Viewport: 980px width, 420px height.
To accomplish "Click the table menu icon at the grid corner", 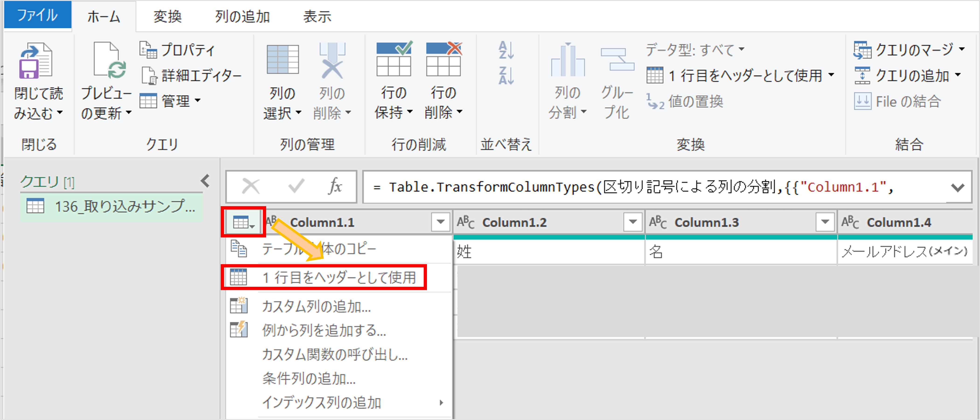I will click(243, 222).
